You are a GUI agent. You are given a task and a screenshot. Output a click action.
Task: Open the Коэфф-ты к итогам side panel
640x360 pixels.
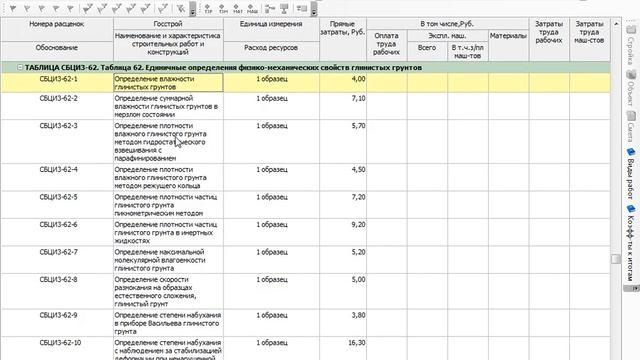click(631, 243)
